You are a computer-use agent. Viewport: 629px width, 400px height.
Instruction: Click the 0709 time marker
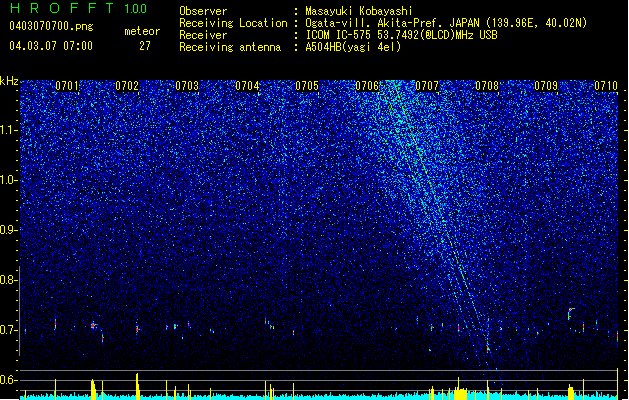click(x=546, y=86)
